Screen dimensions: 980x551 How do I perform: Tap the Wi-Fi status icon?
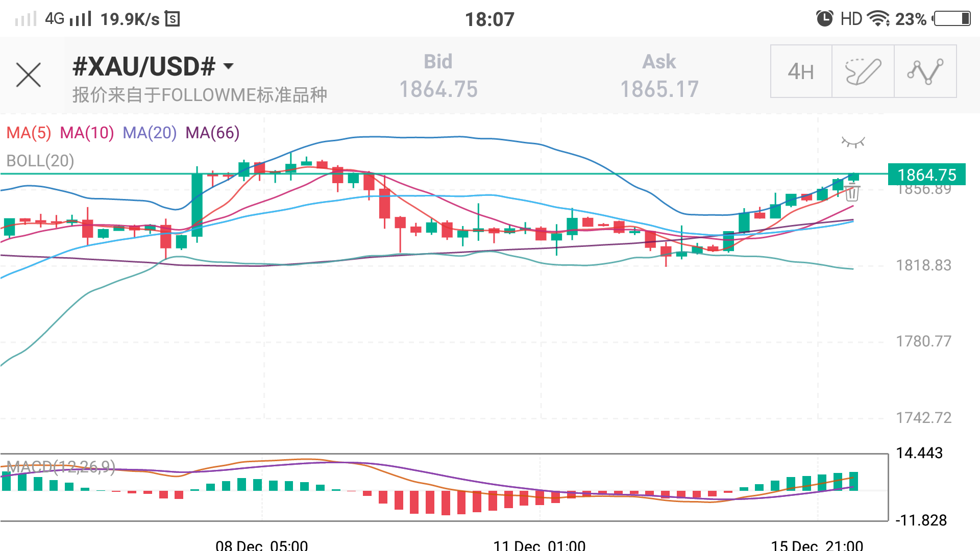[x=878, y=19]
